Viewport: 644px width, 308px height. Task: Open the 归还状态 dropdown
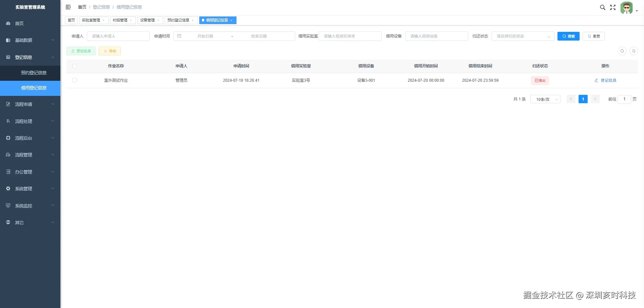click(x=523, y=36)
